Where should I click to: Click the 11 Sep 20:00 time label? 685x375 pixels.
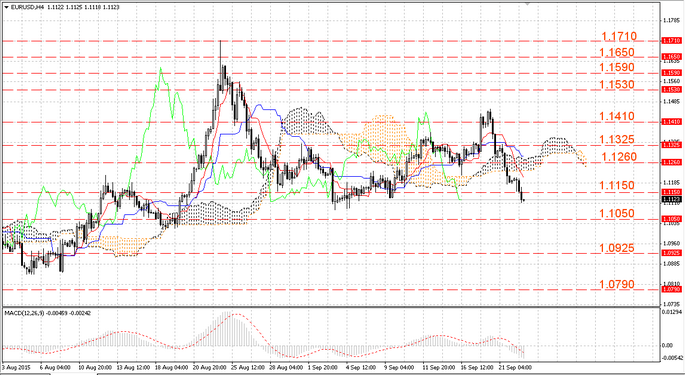(439, 368)
